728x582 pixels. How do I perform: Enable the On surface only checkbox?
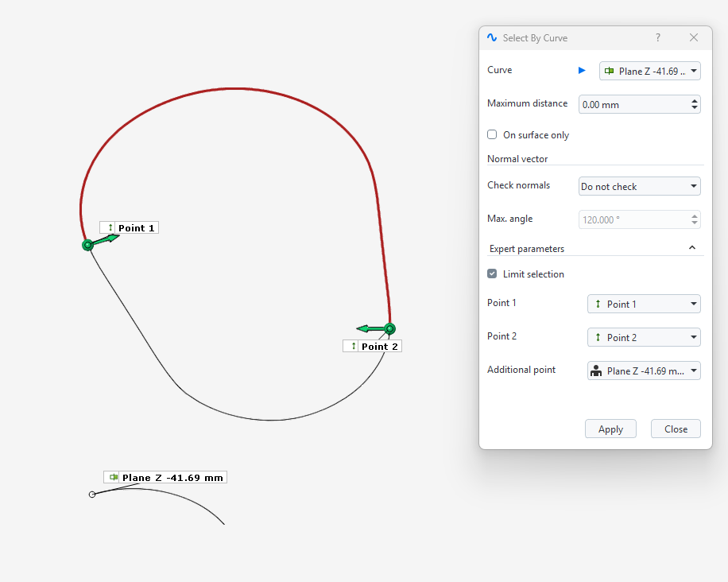point(492,135)
